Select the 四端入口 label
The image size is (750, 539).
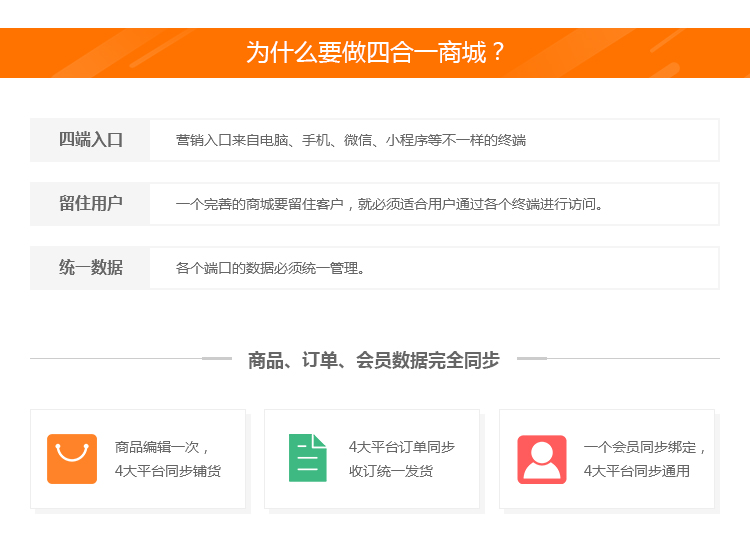click(91, 140)
